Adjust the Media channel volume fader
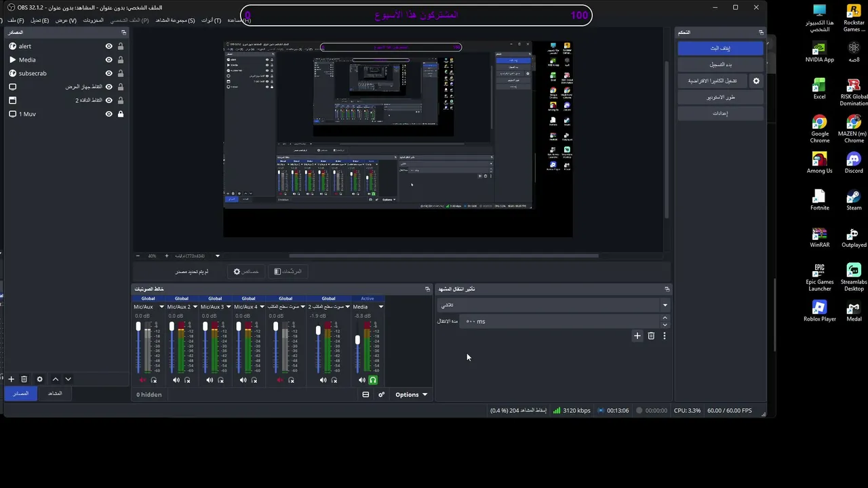This screenshot has height=488, width=868. [x=357, y=340]
